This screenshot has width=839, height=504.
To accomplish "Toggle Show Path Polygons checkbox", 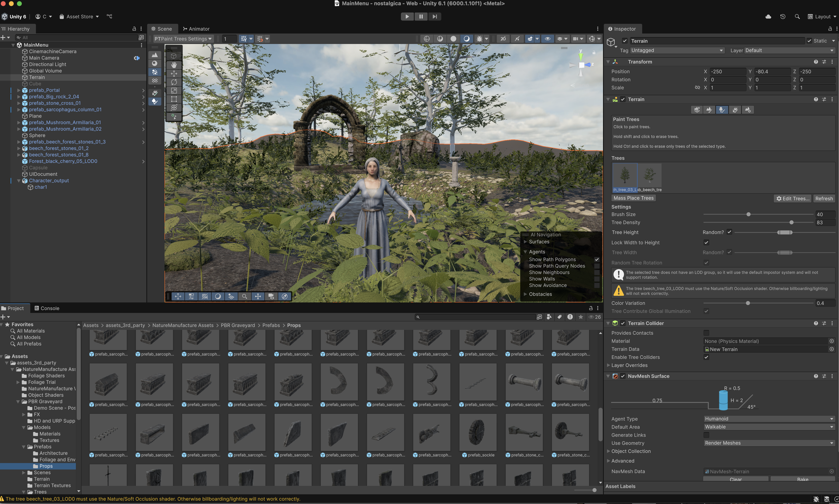I will 597,259.
